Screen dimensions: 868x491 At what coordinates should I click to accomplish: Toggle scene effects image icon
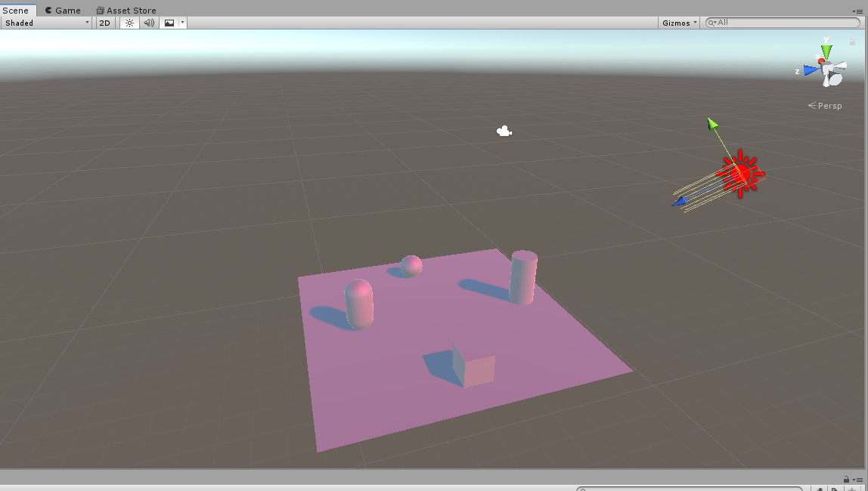tap(169, 23)
